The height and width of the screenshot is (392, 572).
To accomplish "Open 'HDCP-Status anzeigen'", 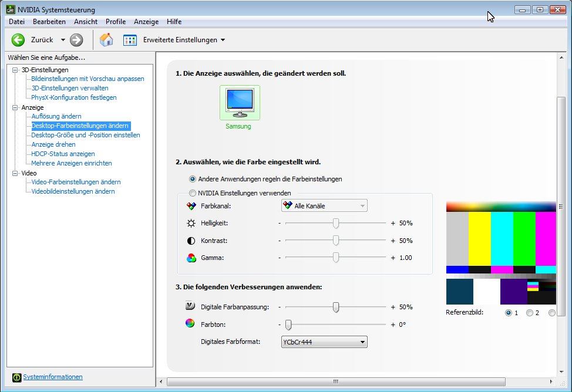I will click(63, 154).
